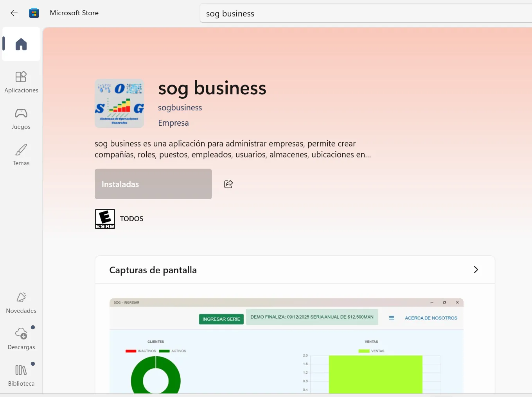
Task: Open Juegos section in sidebar
Action: [x=21, y=119]
